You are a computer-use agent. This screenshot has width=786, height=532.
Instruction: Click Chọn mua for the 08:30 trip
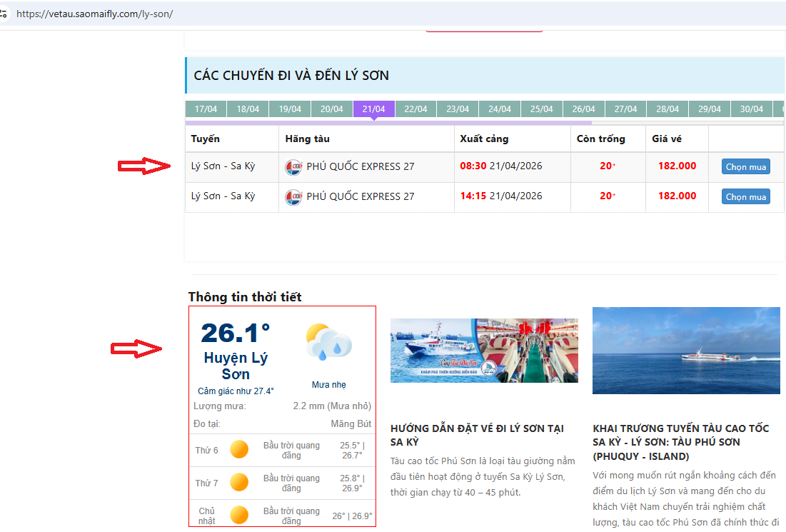[746, 167]
